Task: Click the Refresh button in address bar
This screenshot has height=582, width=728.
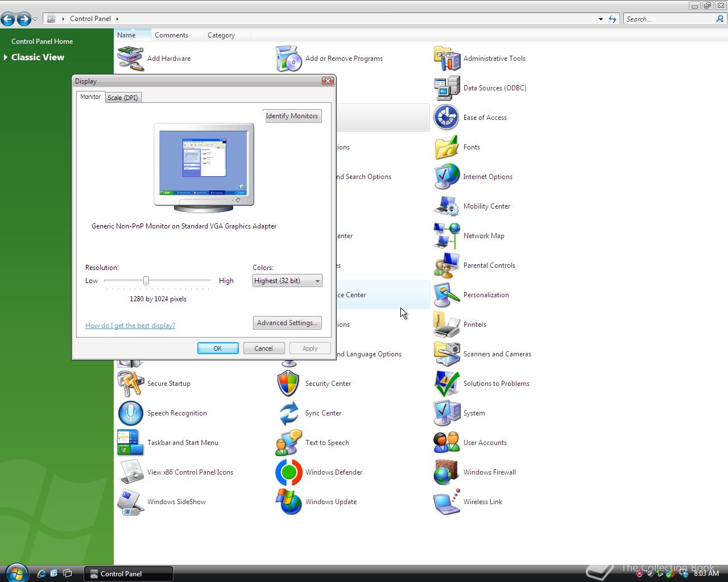Action: (613, 19)
